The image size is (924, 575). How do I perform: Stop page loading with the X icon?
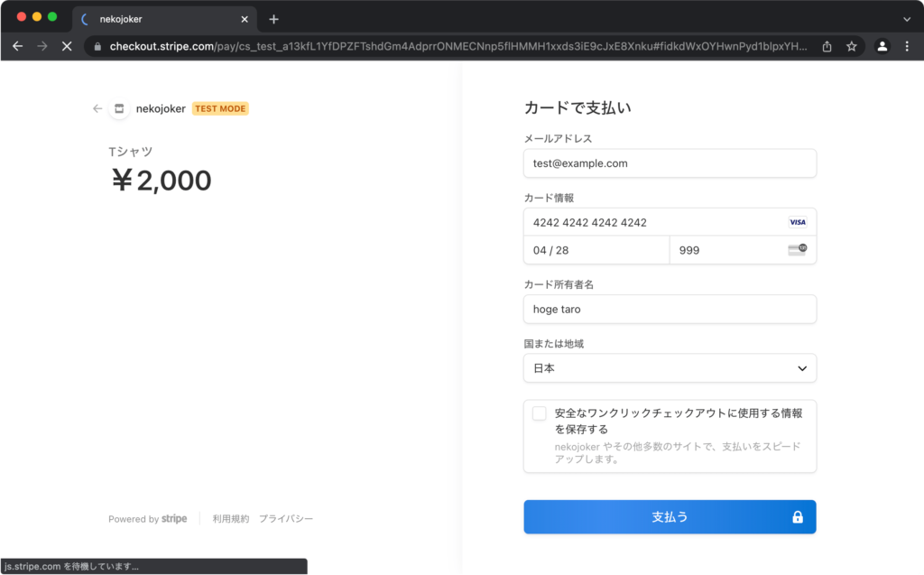click(x=66, y=46)
